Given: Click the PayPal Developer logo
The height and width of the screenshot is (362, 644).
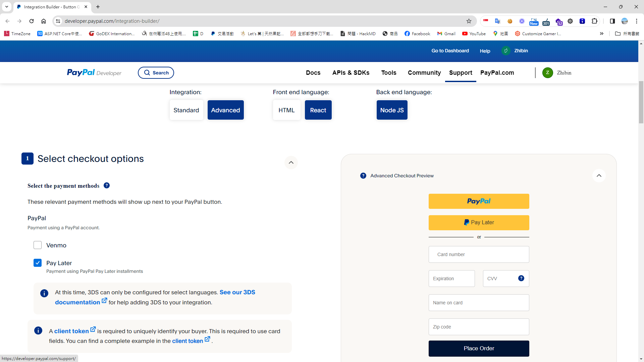Looking at the screenshot, I should pos(94,73).
